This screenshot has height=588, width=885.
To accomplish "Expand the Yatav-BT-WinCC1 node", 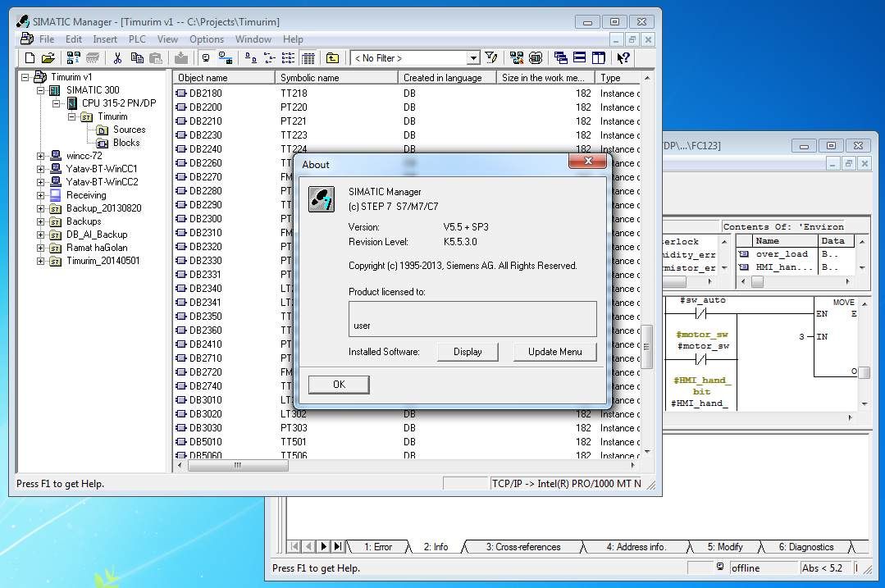I will [41, 169].
